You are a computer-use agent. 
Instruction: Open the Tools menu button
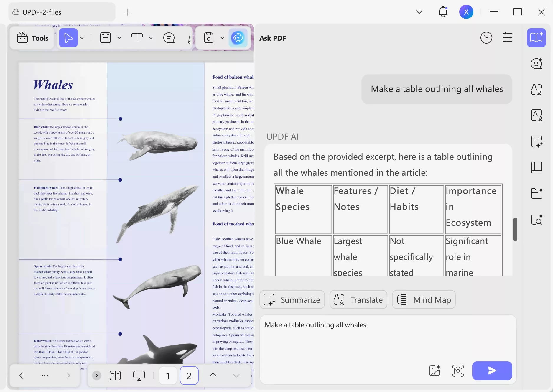point(32,38)
